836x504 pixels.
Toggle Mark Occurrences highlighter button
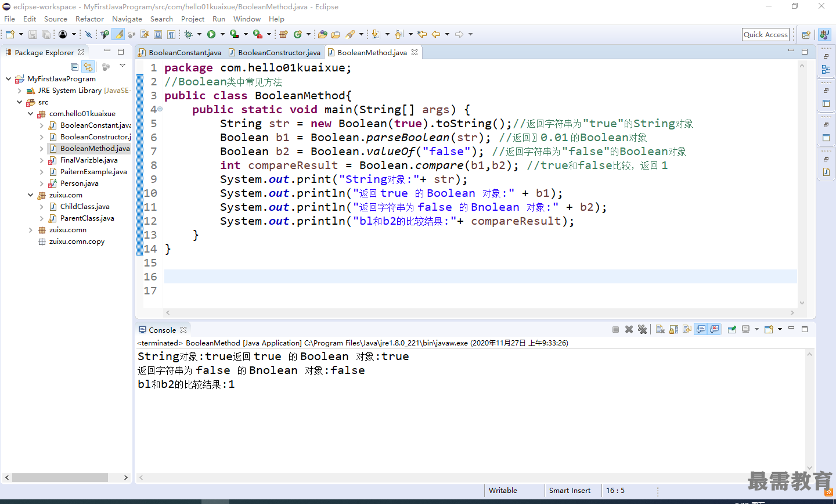(x=118, y=34)
